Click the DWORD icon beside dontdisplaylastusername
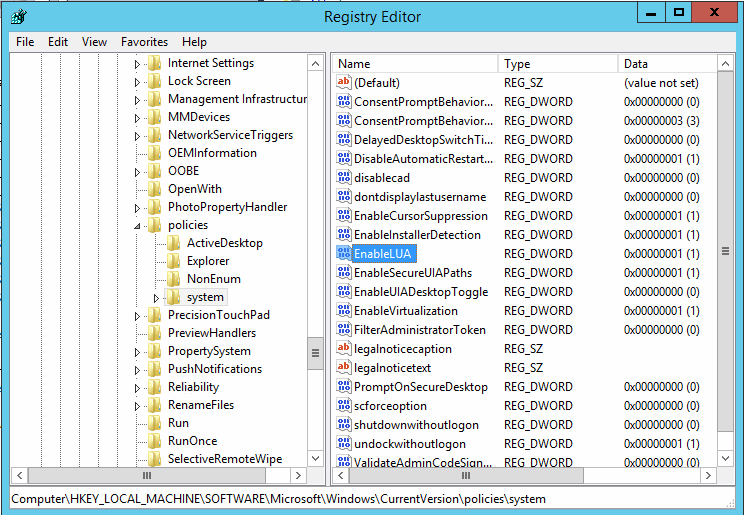 point(344,196)
